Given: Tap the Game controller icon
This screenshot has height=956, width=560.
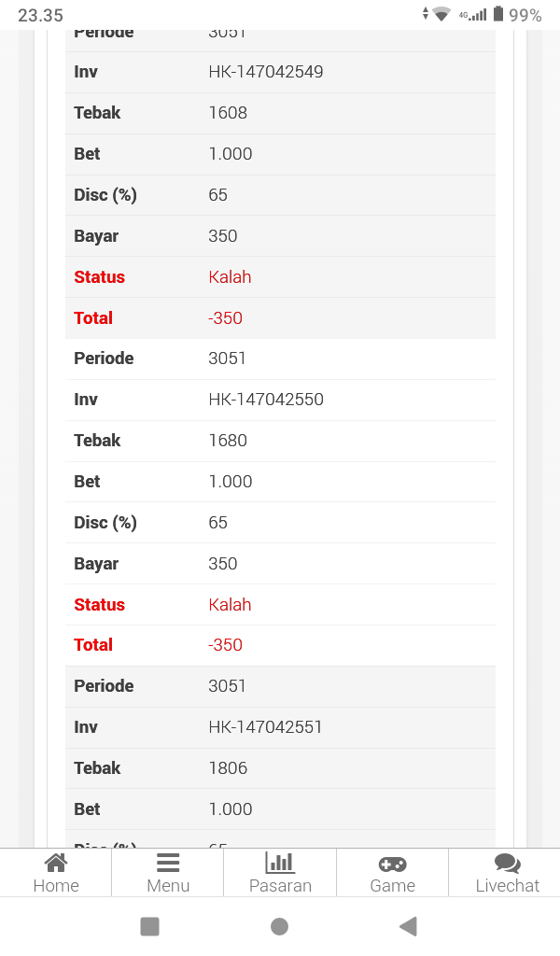Looking at the screenshot, I should pyautogui.click(x=392, y=864).
